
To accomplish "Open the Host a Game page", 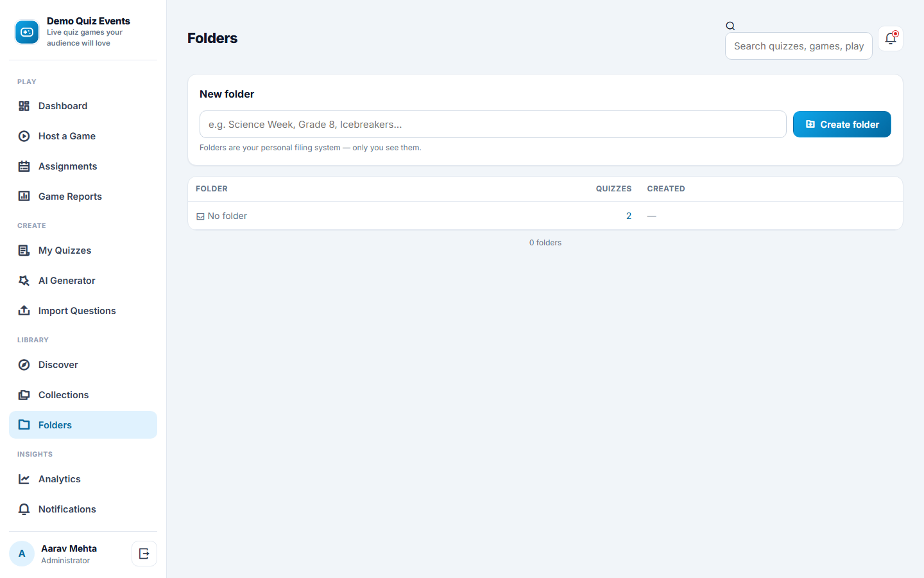I will coord(83,136).
